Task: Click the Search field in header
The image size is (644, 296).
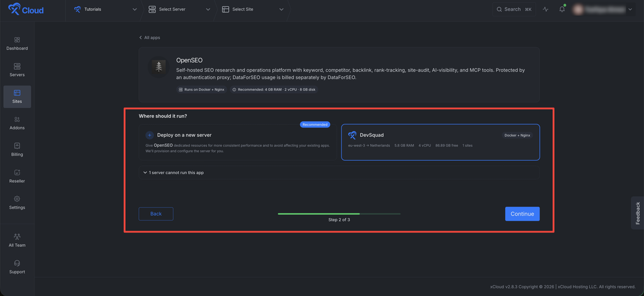Action: click(x=514, y=9)
